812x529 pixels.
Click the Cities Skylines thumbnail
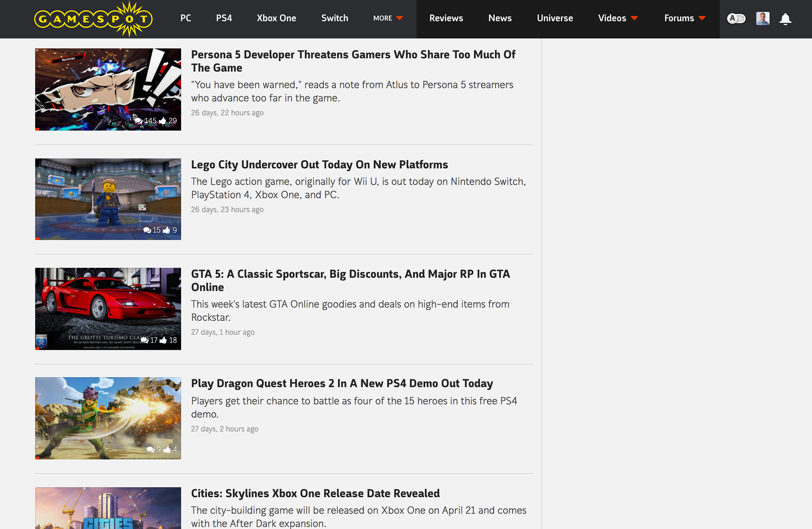point(108,508)
